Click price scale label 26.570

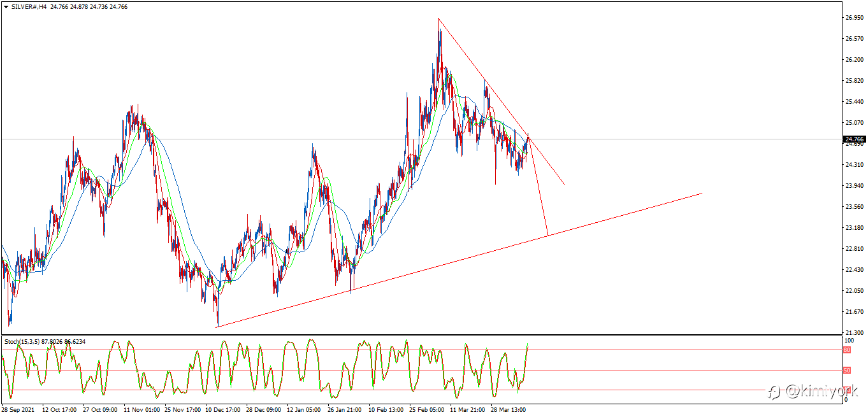coord(854,39)
